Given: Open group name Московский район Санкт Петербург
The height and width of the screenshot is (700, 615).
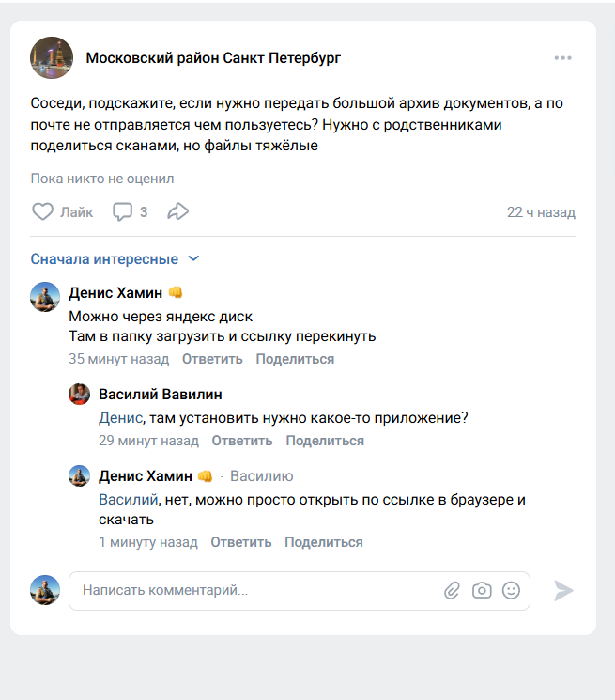Looking at the screenshot, I should [213, 58].
